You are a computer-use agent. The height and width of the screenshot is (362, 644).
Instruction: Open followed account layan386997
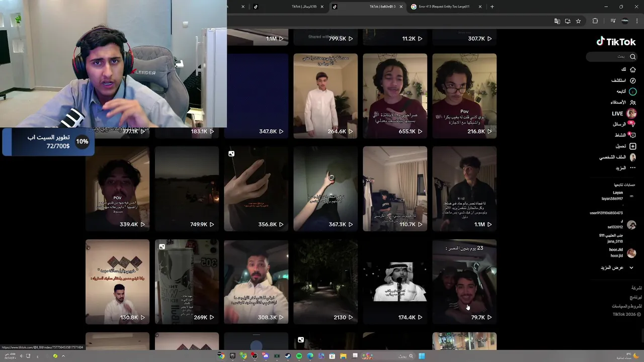tap(612, 196)
